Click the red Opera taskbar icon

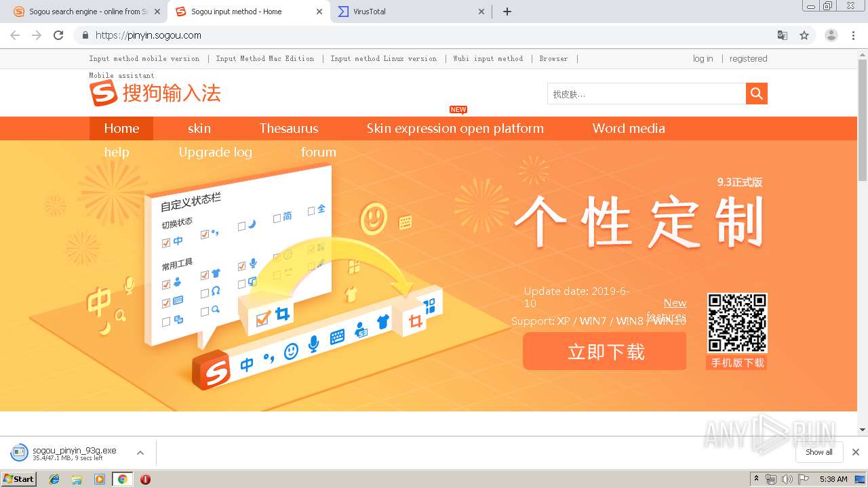145,479
